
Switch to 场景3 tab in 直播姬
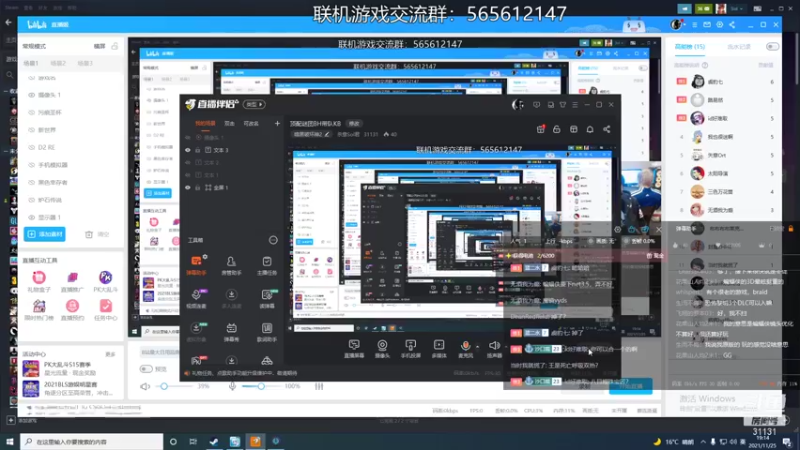(x=85, y=63)
